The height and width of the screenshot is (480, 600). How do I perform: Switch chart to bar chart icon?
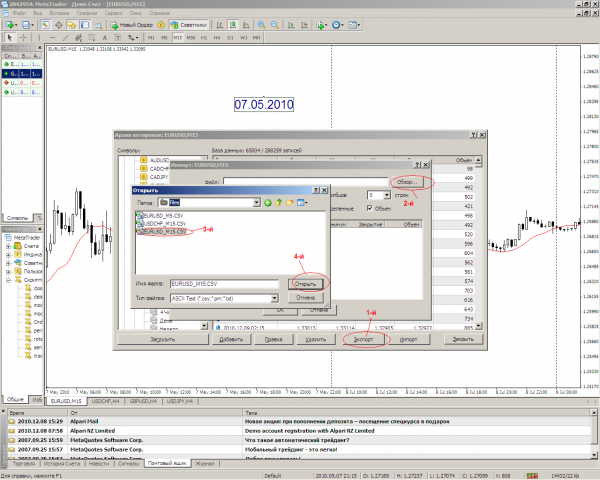(x=220, y=25)
